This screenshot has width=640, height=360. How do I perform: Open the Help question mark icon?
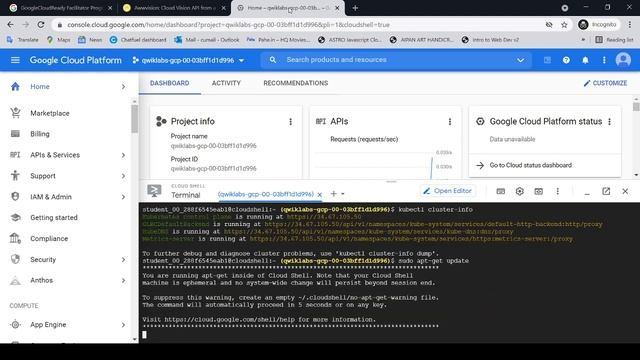(x=566, y=60)
